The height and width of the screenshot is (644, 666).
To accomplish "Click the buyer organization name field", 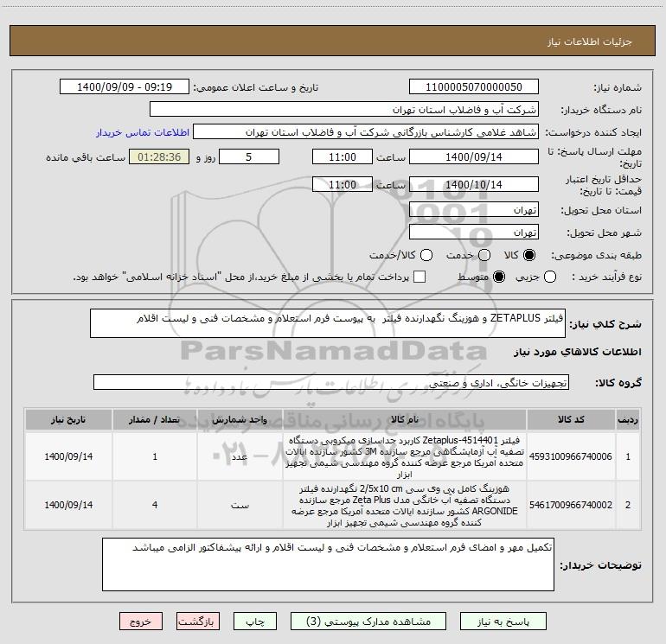I will click(x=344, y=110).
